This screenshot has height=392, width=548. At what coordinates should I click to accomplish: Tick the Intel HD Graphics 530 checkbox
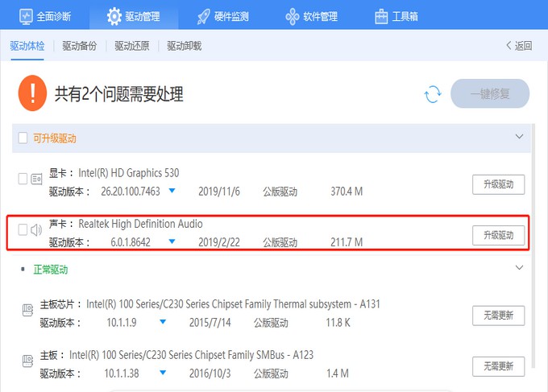pos(23,179)
